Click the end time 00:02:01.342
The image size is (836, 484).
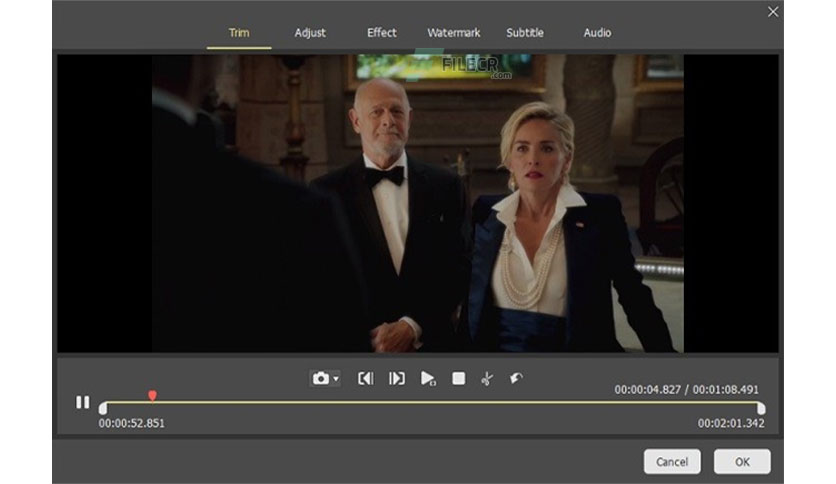[731, 423]
